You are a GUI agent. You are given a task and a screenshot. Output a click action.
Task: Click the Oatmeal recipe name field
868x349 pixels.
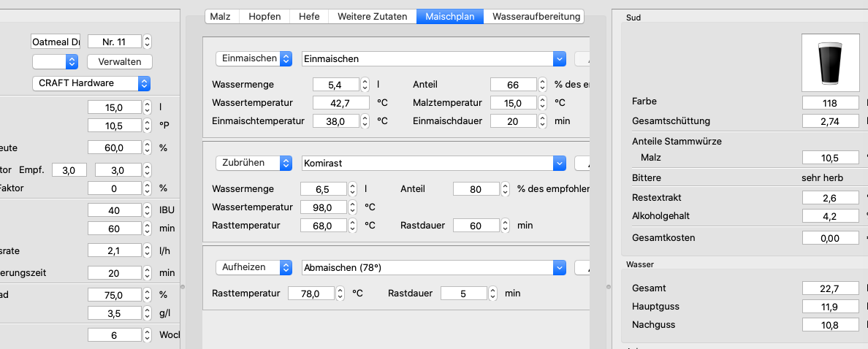coord(56,42)
